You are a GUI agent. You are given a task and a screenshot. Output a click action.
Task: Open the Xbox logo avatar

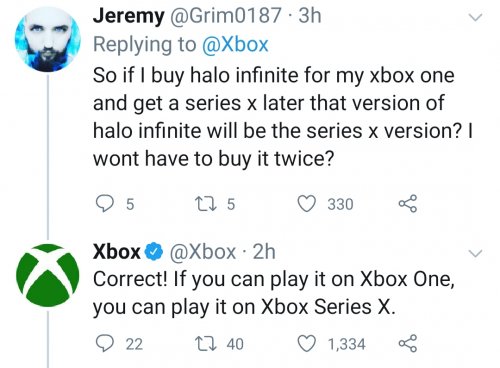coord(48,275)
